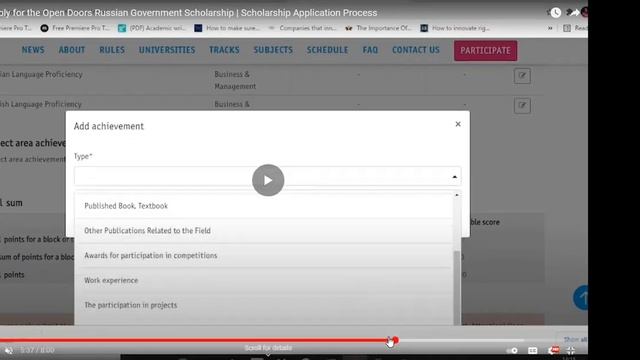
Task: Click the Watch later clock icon
Action: click(556, 13)
